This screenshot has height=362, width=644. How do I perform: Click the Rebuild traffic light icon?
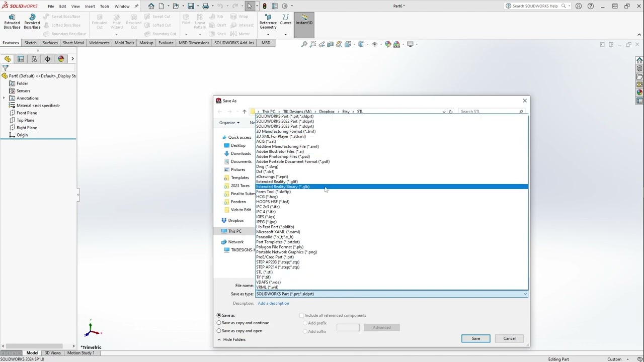(265, 6)
